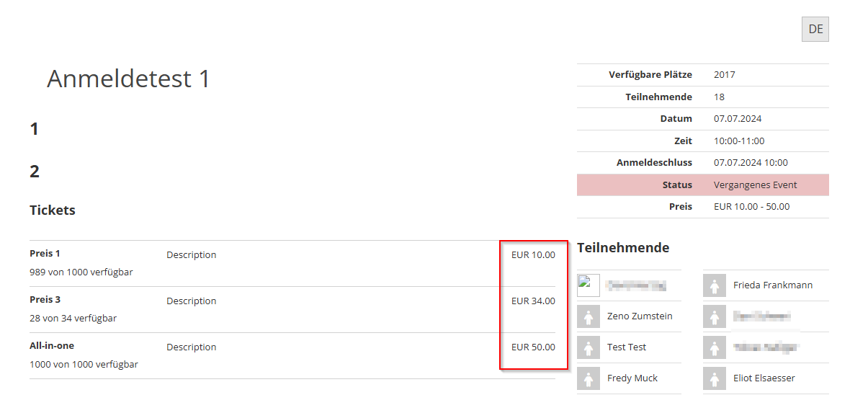The width and height of the screenshot is (868, 395).
Task: Click the broken image avatar placeholder
Action: pos(589,285)
